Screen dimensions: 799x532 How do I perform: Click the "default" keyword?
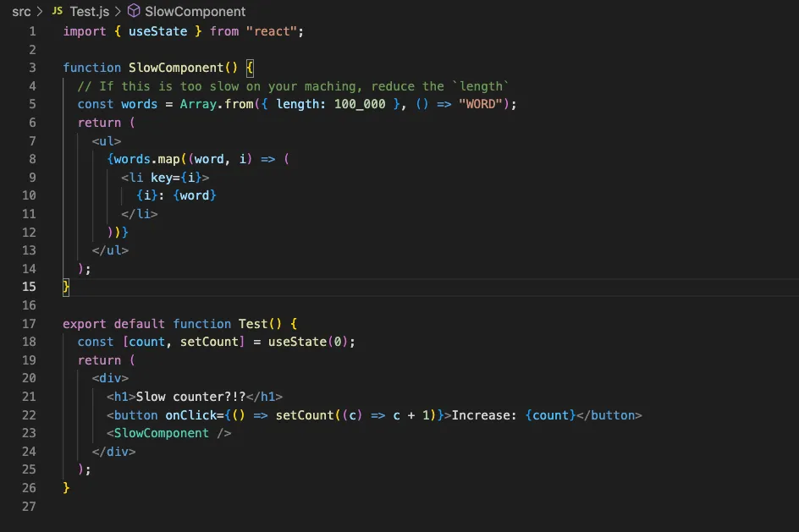[139, 324]
